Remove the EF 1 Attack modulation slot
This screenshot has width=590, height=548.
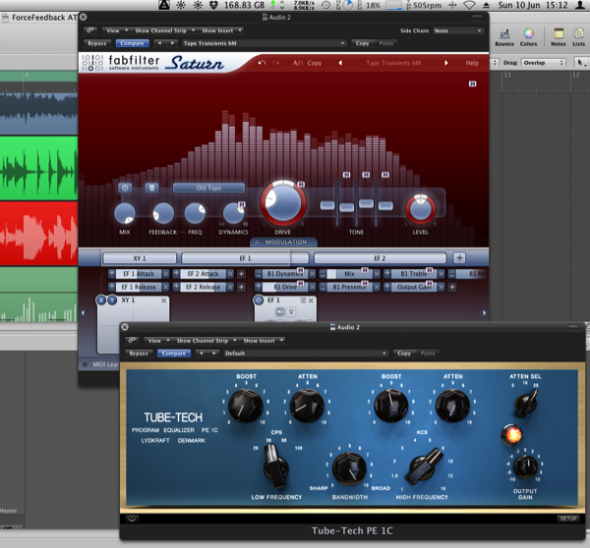pyautogui.click(x=166, y=274)
